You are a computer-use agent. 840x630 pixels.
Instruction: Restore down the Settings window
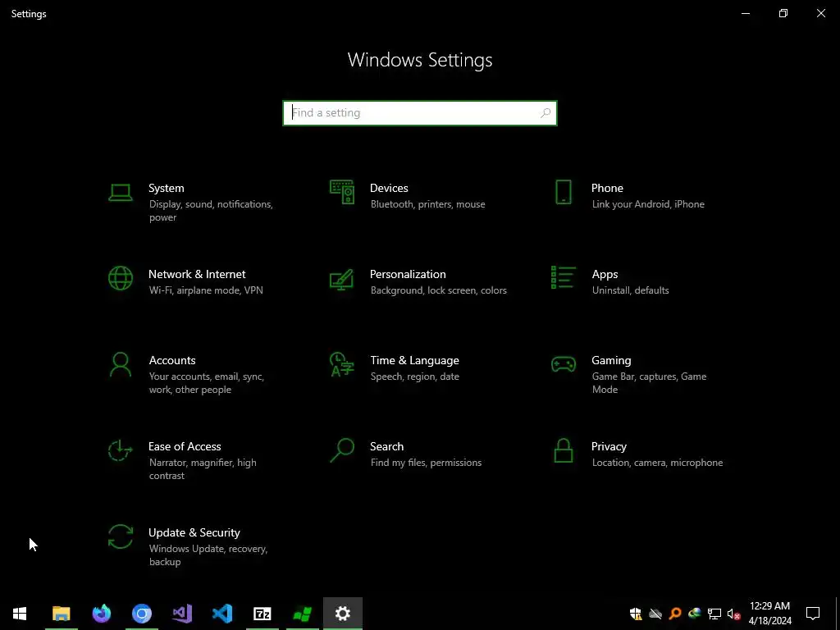point(783,13)
